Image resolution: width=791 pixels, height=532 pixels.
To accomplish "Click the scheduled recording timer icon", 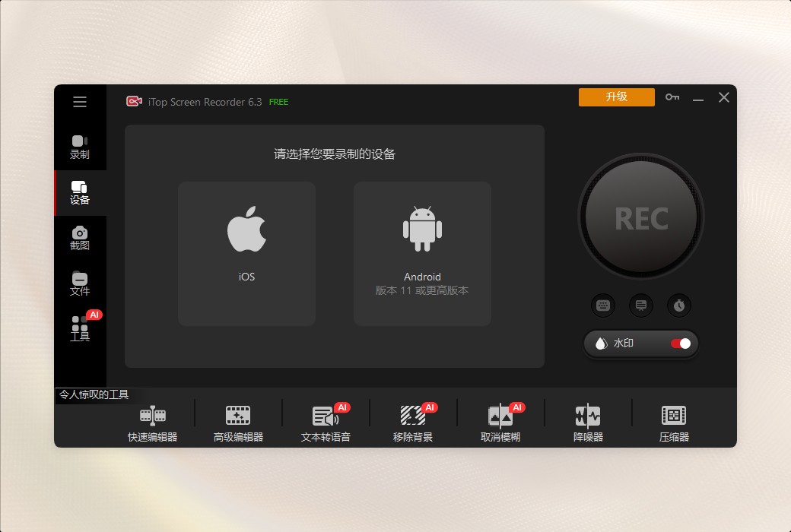I will 679,306.
